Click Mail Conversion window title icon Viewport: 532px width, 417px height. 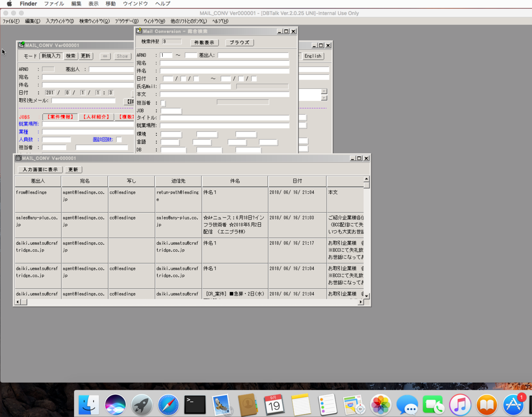click(x=139, y=31)
